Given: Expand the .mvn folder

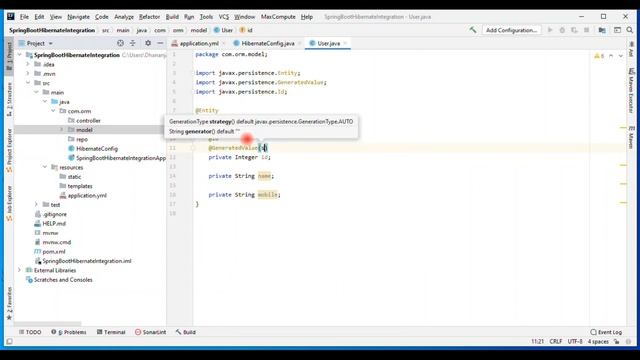Looking at the screenshot, I should tap(28, 73).
